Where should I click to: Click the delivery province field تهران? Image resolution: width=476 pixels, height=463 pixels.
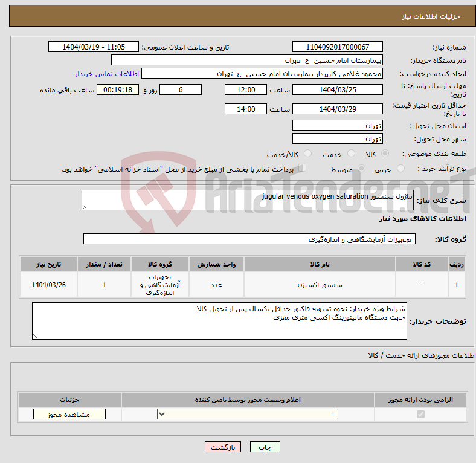coord(338,125)
